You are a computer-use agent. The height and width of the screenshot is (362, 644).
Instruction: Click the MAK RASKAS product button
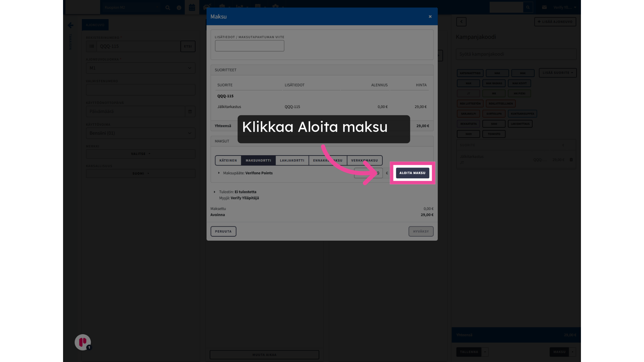(494, 83)
